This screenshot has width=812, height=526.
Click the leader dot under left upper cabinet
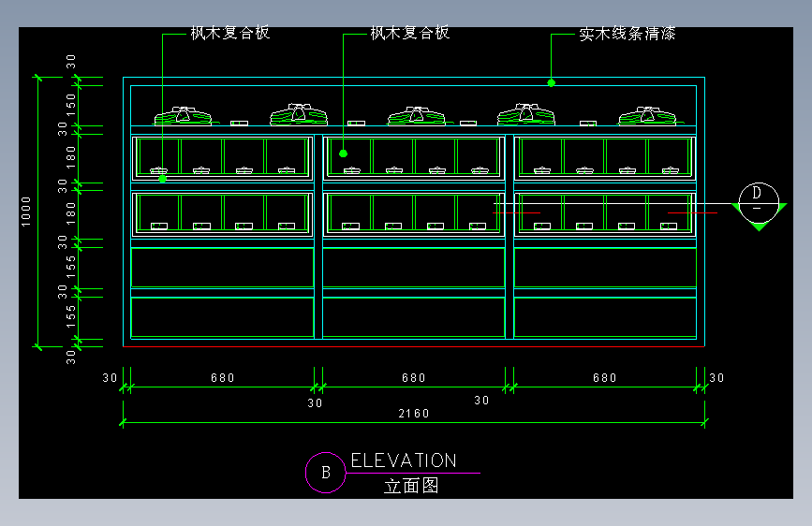[x=163, y=179]
